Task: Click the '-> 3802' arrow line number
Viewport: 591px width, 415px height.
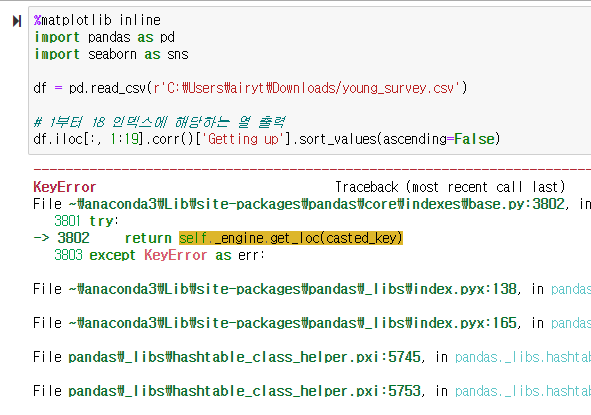Action: 61,238
